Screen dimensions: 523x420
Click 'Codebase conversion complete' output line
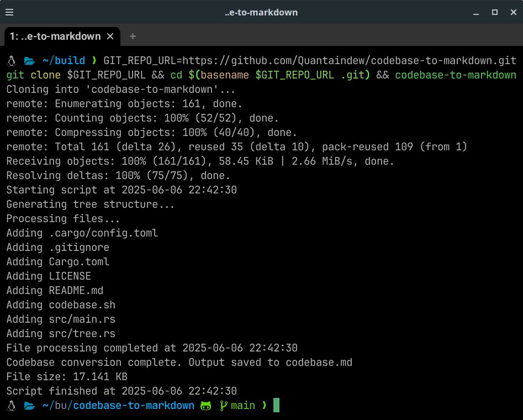(x=179, y=362)
